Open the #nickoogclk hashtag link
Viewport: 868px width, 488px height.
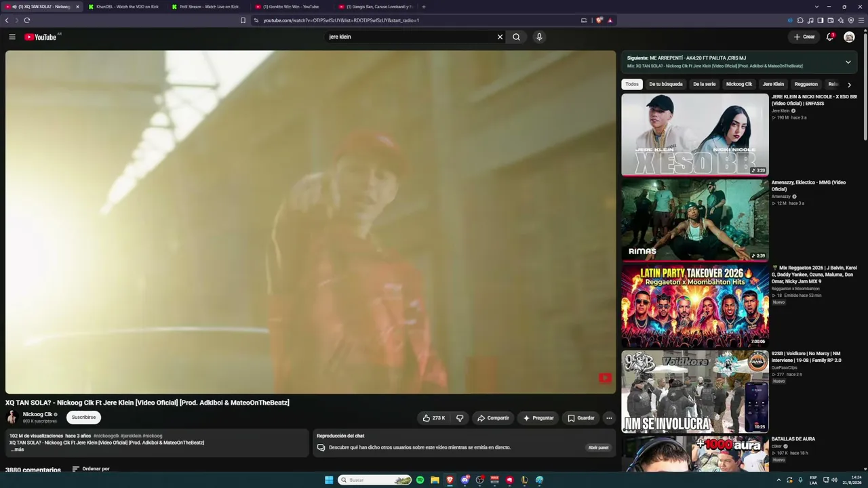click(x=106, y=436)
